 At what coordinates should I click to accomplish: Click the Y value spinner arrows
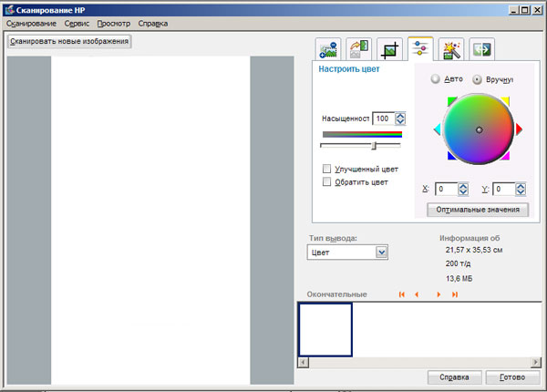521,189
